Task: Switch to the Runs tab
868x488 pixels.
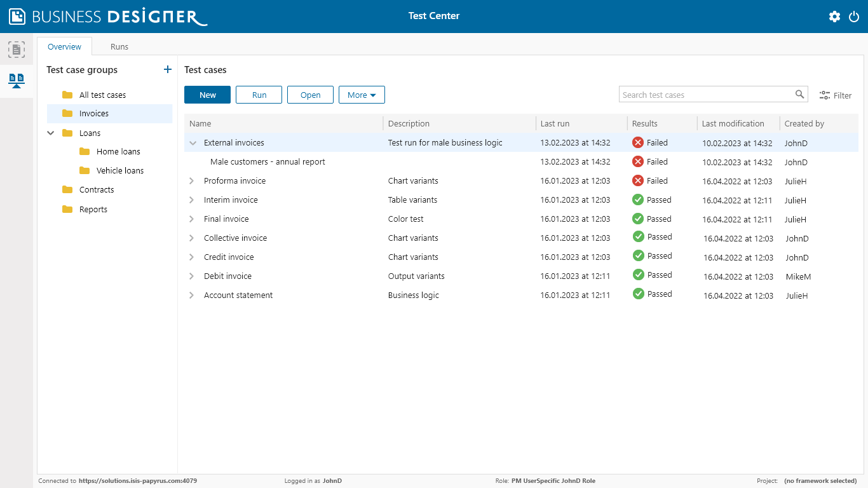Action: pyautogui.click(x=119, y=46)
